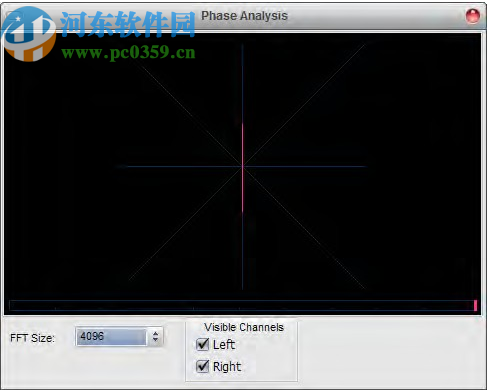Screen dimensions: 490x390
Task: Click the phase scope display center
Action: click(242, 166)
